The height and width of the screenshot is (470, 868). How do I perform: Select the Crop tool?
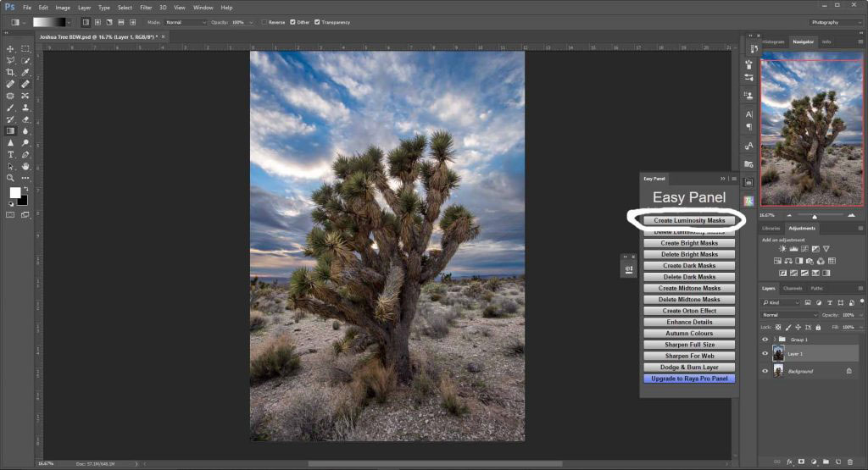tap(10, 73)
